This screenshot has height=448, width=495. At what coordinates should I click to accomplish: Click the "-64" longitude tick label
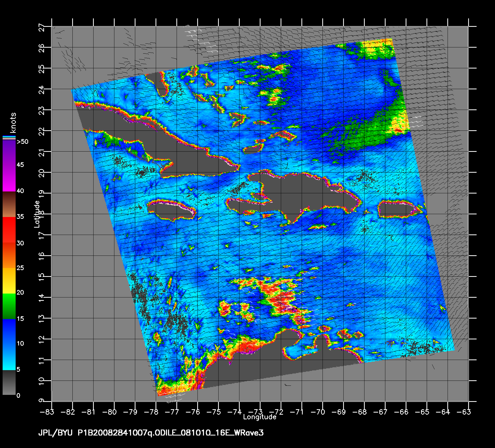click(443, 412)
